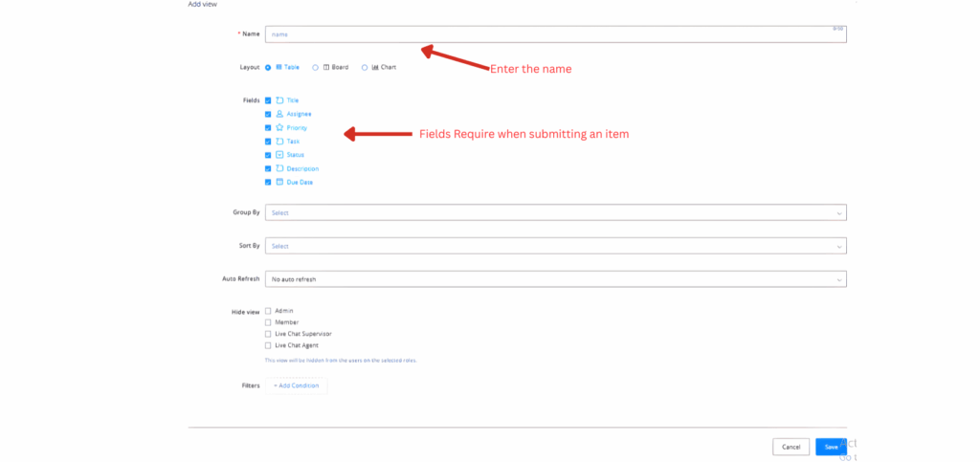This screenshot has width=980, height=462.
Task: Tick the Live Chat Supervisor checkbox
Action: pyautogui.click(x=268, y=334)
